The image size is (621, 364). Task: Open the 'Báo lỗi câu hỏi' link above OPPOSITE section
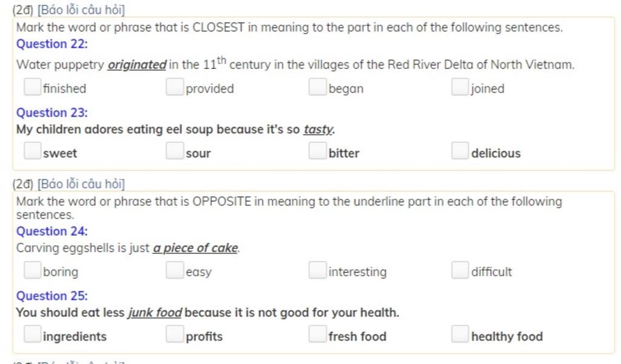point(81,184)
